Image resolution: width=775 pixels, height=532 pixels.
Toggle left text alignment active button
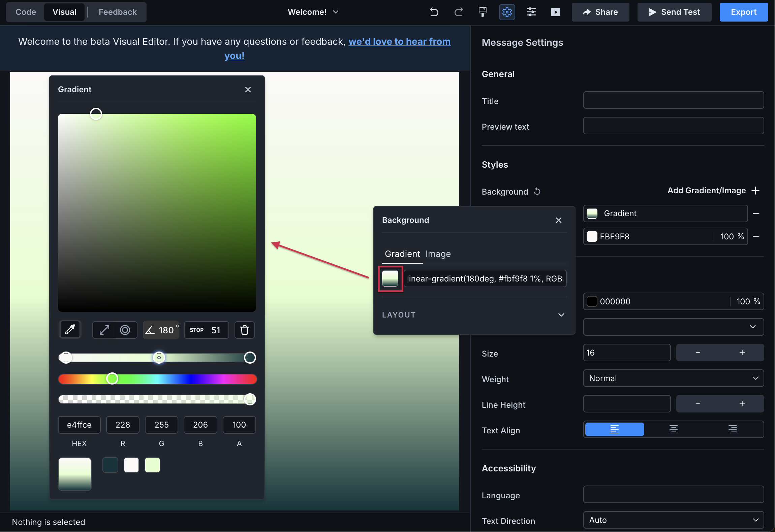(x=614, y=428)
